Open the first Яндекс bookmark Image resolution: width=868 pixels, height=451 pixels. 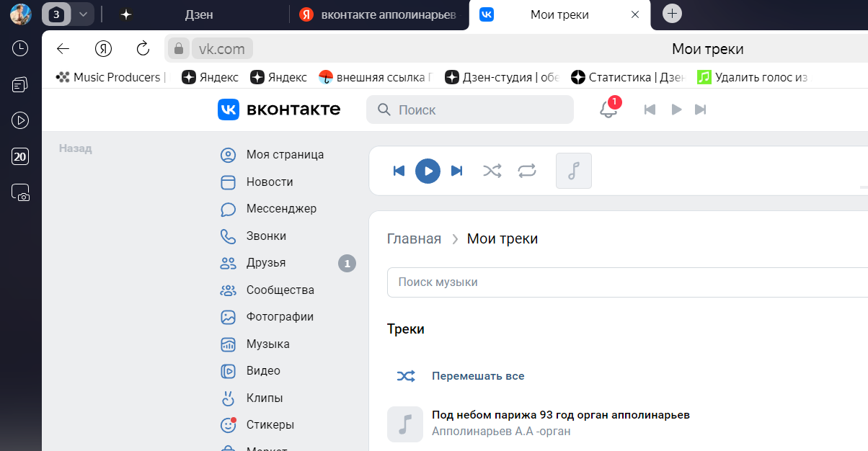coord(210,77)
